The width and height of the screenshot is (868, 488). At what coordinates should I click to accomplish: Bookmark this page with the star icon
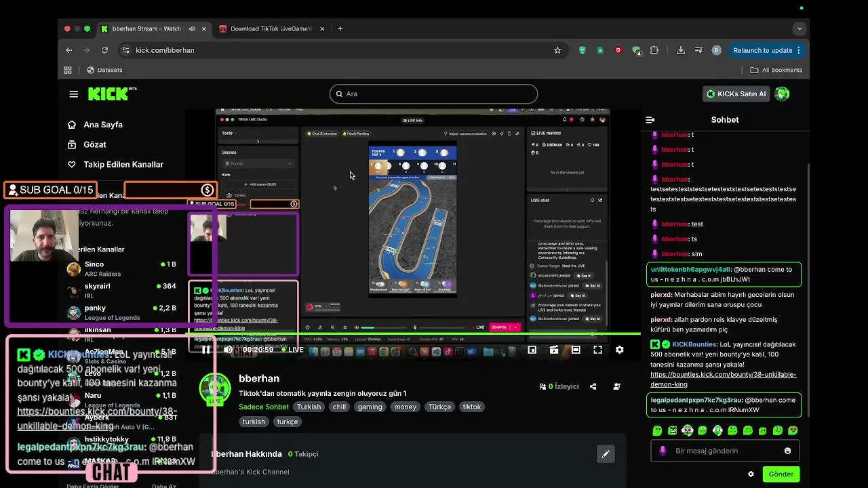(x=557, y=50)
